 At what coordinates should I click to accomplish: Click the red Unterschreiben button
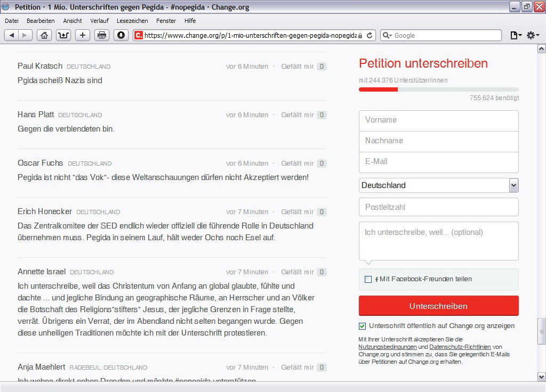[x=438, y=306]
